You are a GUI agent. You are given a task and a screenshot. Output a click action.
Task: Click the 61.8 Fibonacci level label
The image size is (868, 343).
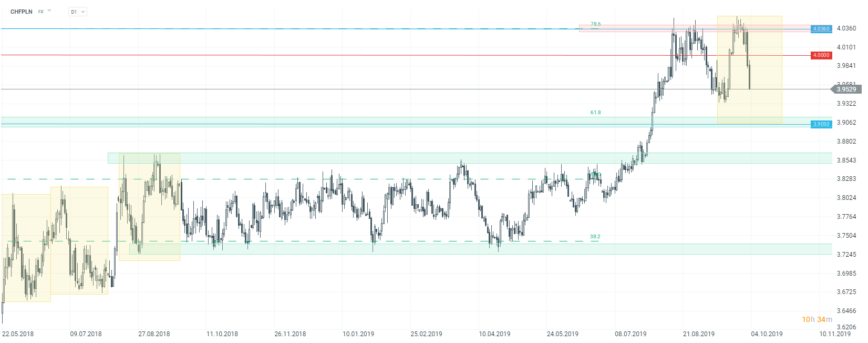(595, 113)
